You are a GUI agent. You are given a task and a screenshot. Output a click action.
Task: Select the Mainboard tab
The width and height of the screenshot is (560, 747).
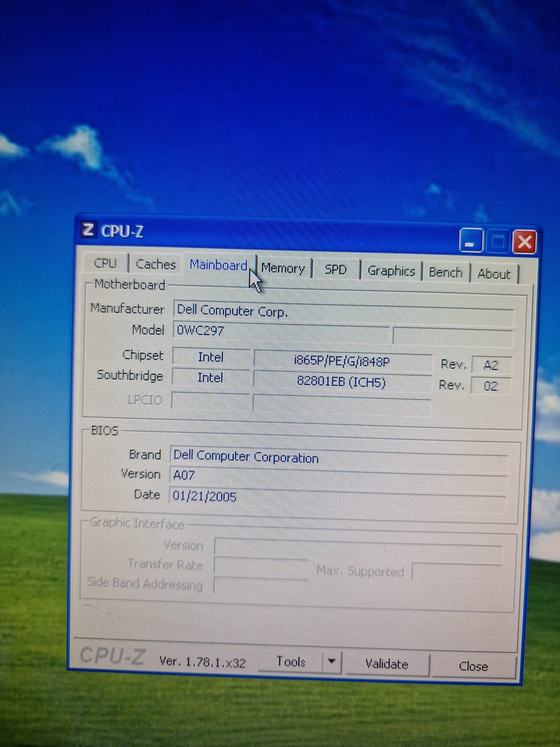(x=219, y=266)
